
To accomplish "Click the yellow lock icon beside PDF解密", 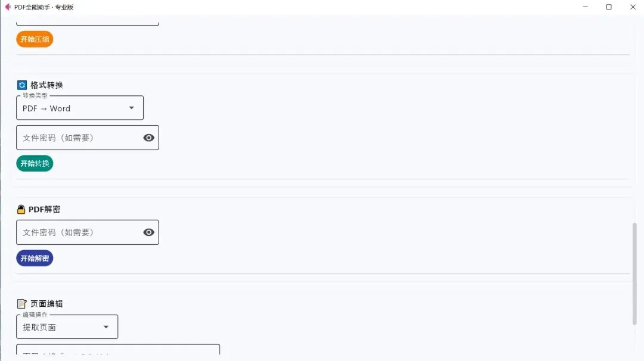I will pyautogui.click(x=21, y=210).
